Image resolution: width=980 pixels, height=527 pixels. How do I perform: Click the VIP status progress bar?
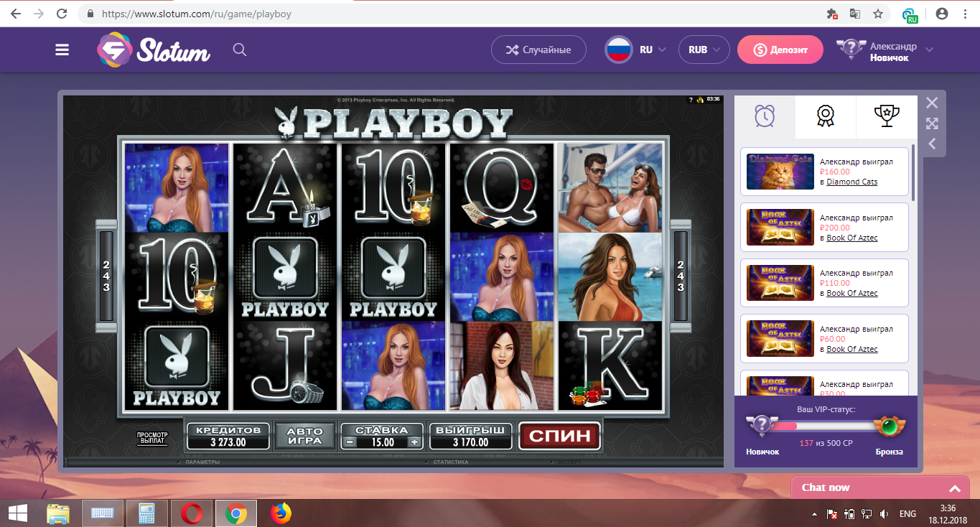[x=825, y=426]
